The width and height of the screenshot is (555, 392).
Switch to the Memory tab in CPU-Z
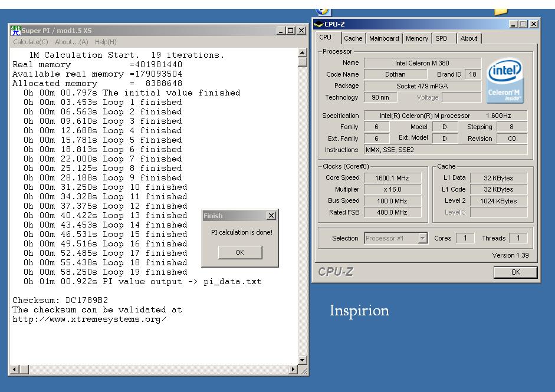tap(416, 38)
